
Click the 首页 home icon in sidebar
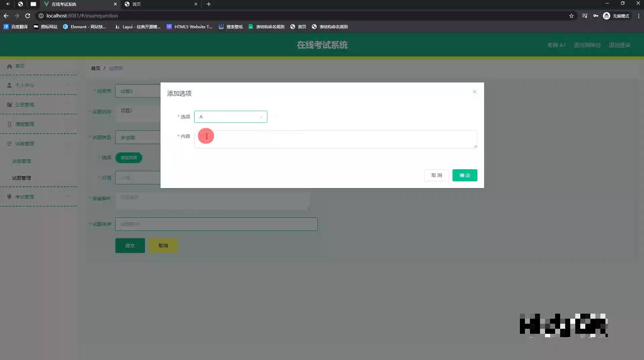coord(9,66)
